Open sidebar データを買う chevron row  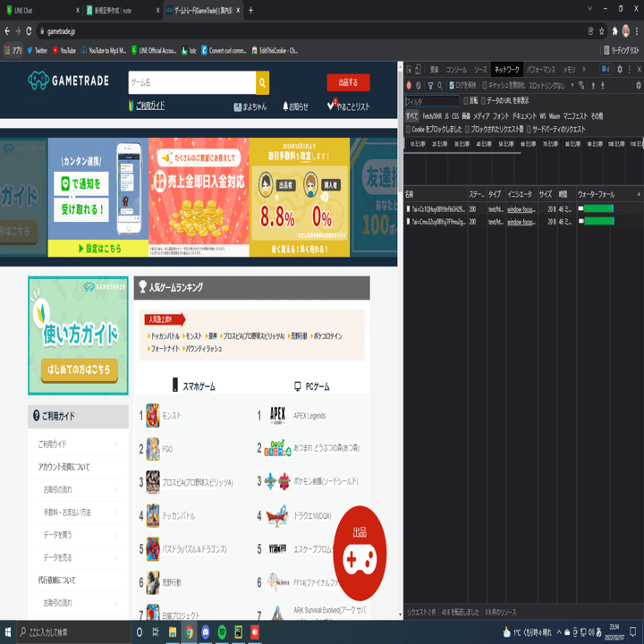point(78,535)
